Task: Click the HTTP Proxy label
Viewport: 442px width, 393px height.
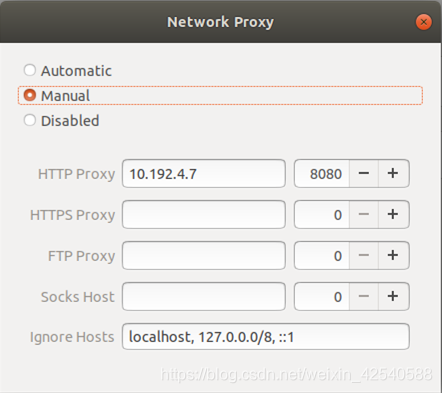Action: 76,174
